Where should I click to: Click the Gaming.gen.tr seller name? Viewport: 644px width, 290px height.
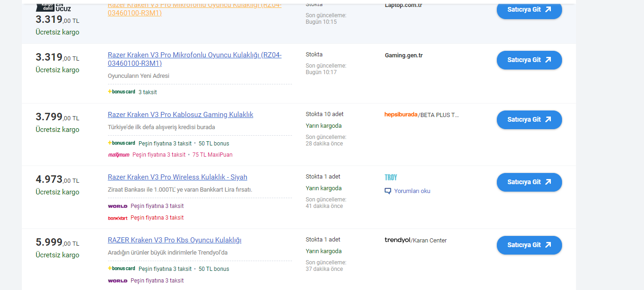(x=404, y=55)
